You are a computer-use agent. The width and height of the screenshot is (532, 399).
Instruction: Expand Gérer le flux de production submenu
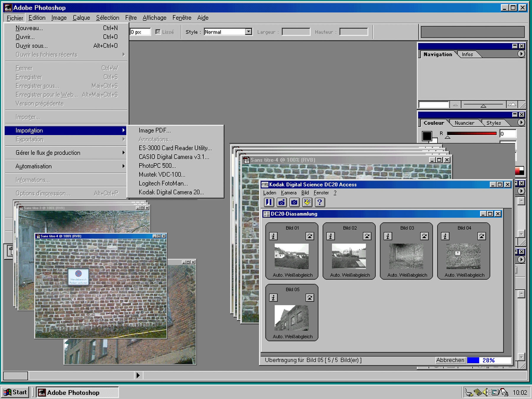point(66,153)
